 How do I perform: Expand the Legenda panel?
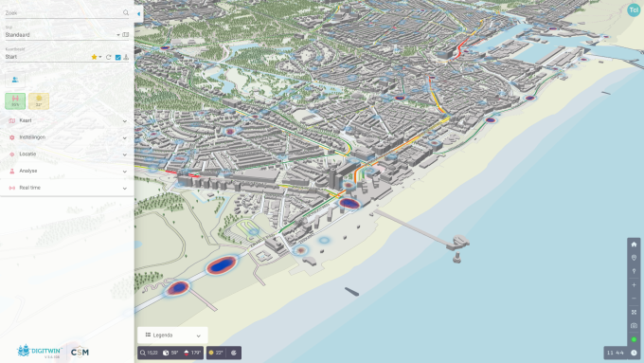click(172, 336)
